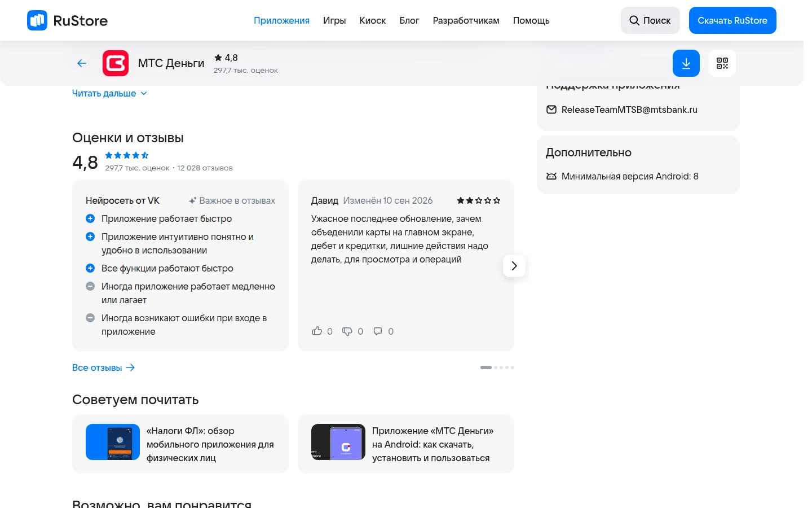
Task: Click the sparkle icon near Важное в отзывах
Action: (193, 200)
